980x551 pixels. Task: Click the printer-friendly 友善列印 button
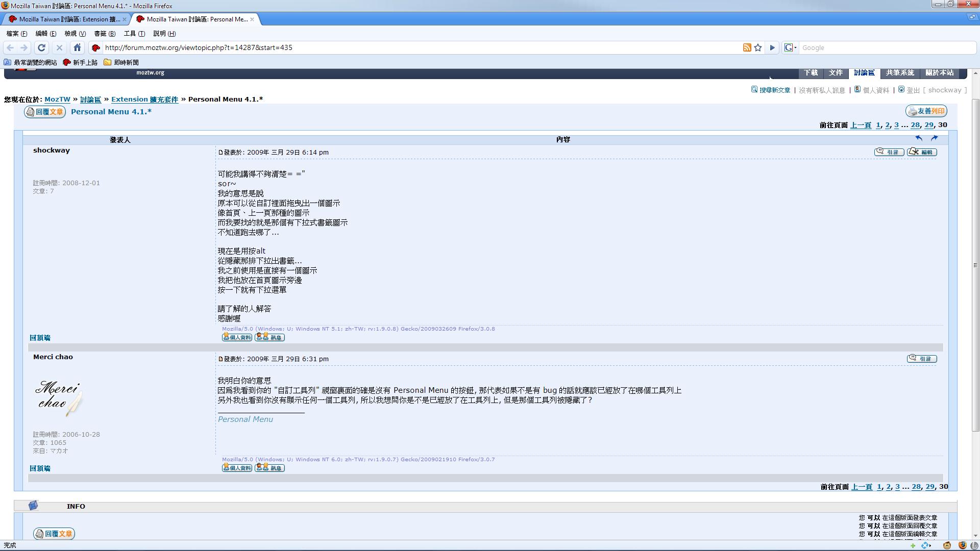click(926, 111)
